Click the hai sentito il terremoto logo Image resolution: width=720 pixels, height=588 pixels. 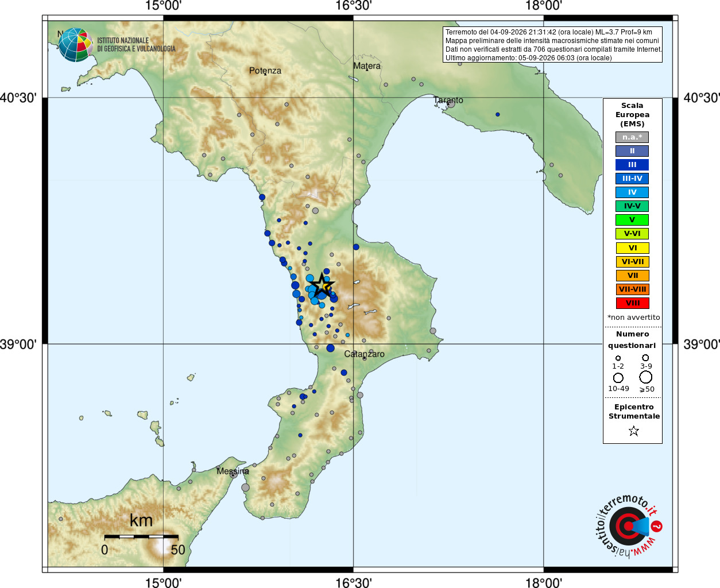pos(628,526)
